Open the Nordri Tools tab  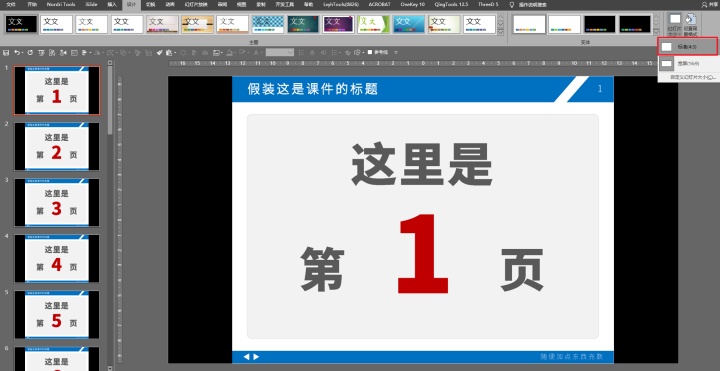click(61, 4)
